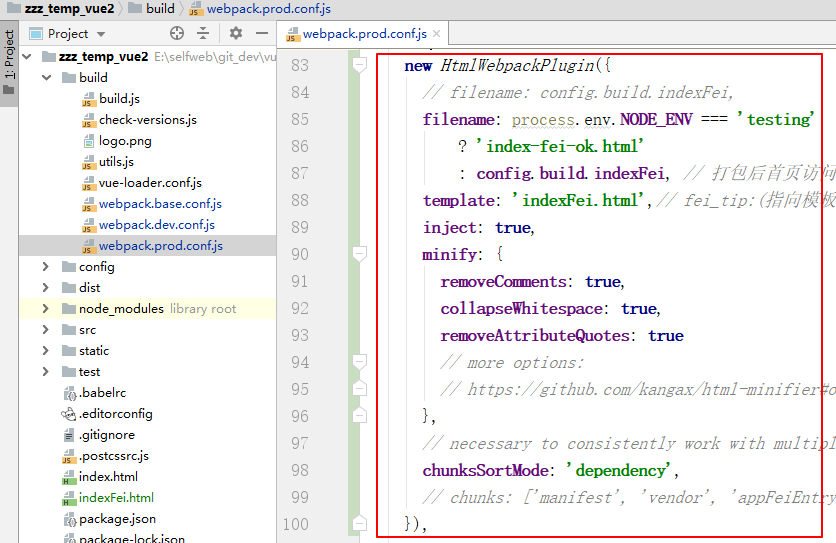Click the config folder icon

(x=69, y=267)
